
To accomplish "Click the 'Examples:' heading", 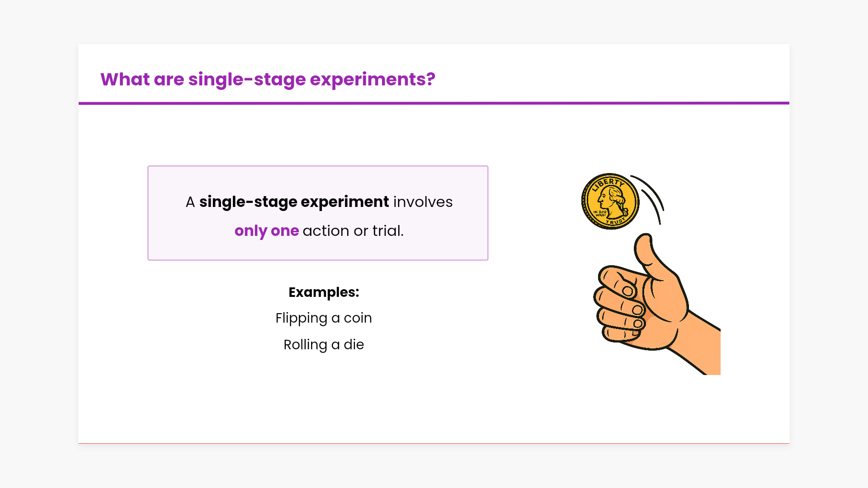I will click(x=324, y=292).
